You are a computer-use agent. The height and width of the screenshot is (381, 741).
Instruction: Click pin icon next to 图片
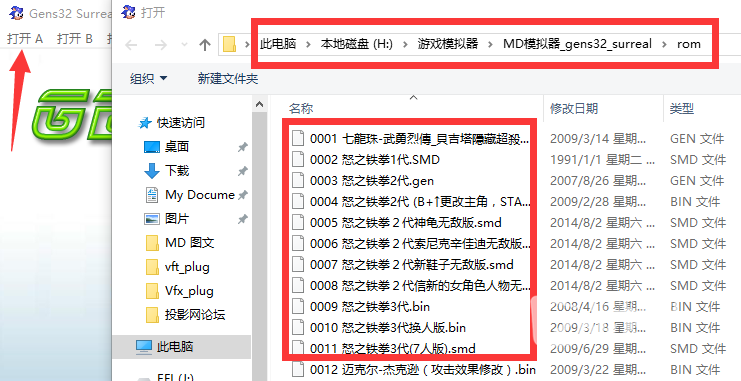point(242,219)
